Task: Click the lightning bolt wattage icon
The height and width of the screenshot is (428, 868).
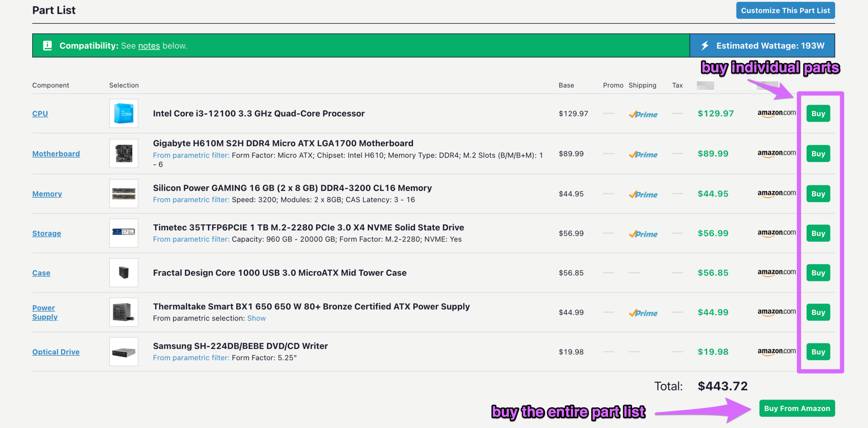Action: coord(705,45)
